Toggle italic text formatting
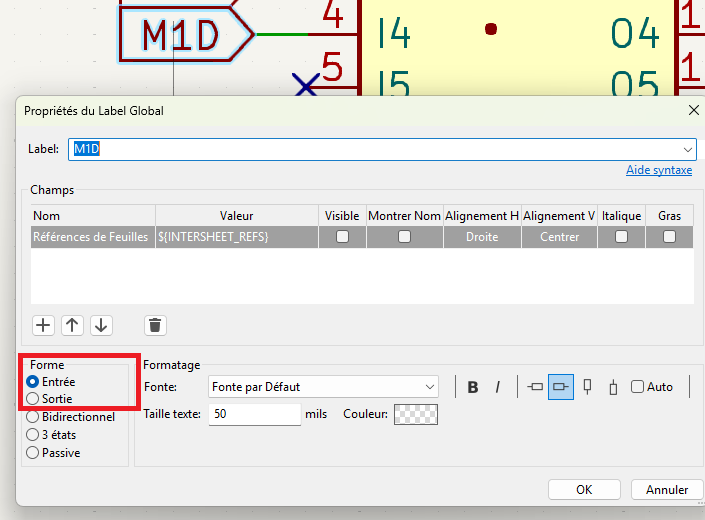The height and width of the screenshot is (520, 705). (497, 387)
